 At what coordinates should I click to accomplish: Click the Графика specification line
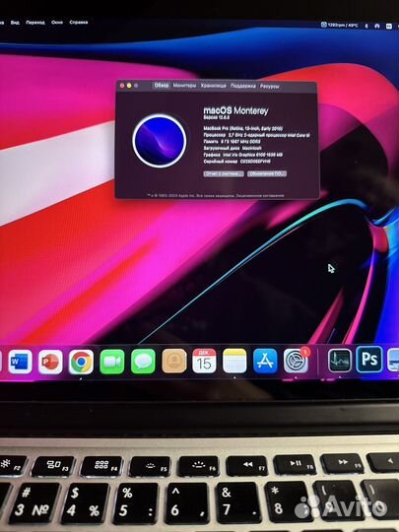pyautogui.click(x=243, y=155)
